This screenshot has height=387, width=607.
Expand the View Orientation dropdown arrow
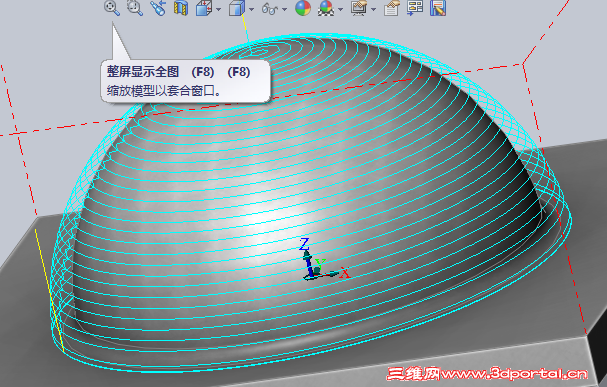pos(218,9)
